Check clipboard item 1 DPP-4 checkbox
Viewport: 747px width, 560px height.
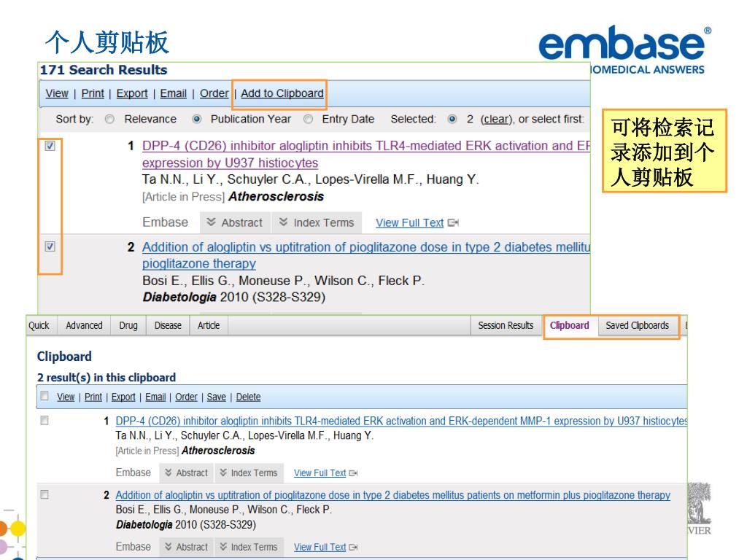(44, 421)
